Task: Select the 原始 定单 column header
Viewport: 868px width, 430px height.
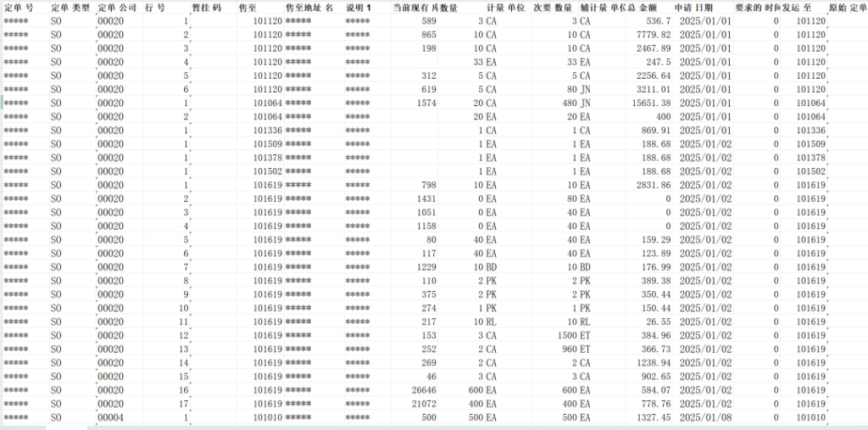Action: coord(848,8)
